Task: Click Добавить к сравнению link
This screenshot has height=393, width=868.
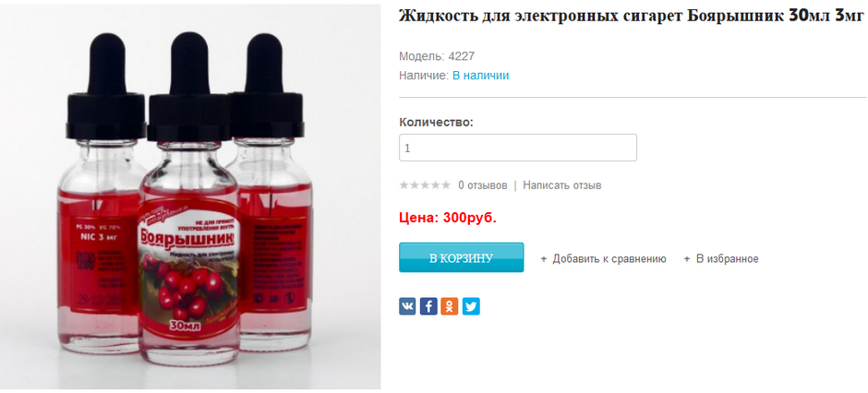Action: pyautogui.click(x=609, y=258)
